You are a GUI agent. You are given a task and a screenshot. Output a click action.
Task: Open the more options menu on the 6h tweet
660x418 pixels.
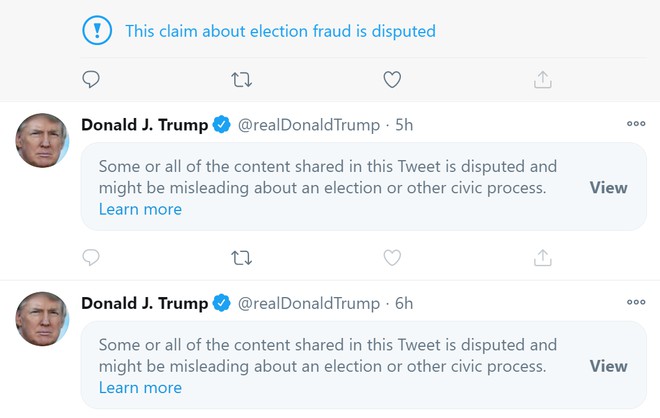click(x=636, y=302)
